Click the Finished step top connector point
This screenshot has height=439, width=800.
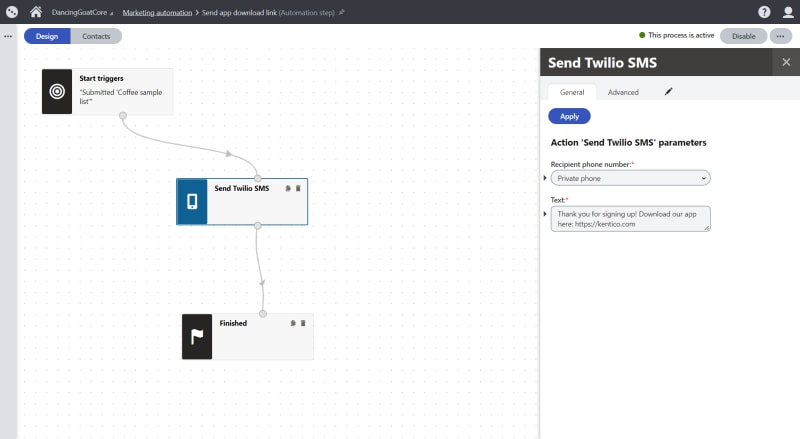pyautogui.click(x=263, y=313)
